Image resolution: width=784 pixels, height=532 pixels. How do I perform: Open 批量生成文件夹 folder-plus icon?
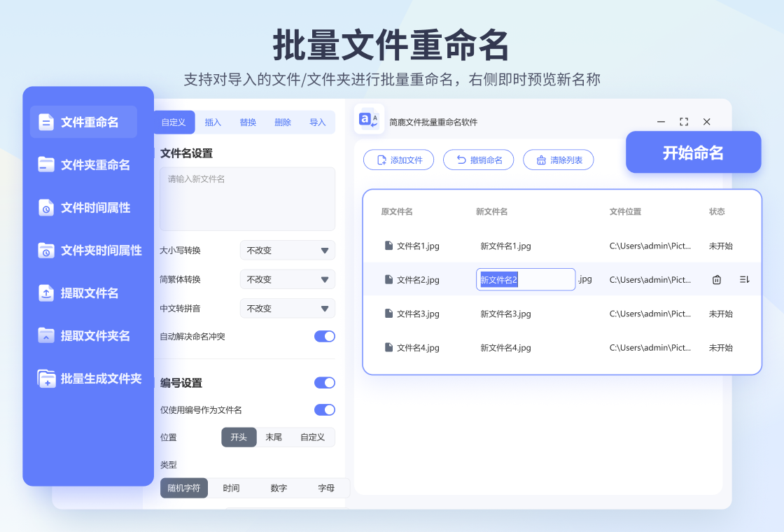46,379
